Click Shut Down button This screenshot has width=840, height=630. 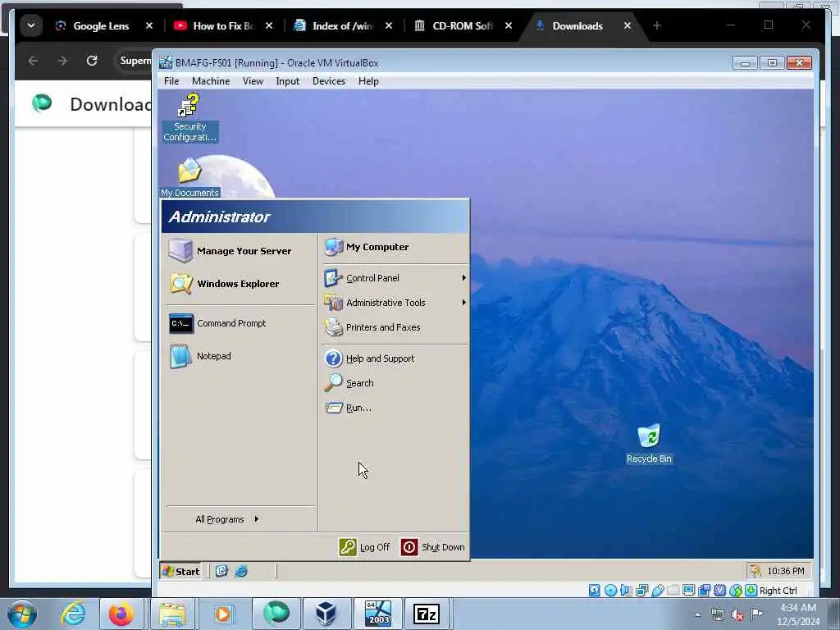(433, 547)
